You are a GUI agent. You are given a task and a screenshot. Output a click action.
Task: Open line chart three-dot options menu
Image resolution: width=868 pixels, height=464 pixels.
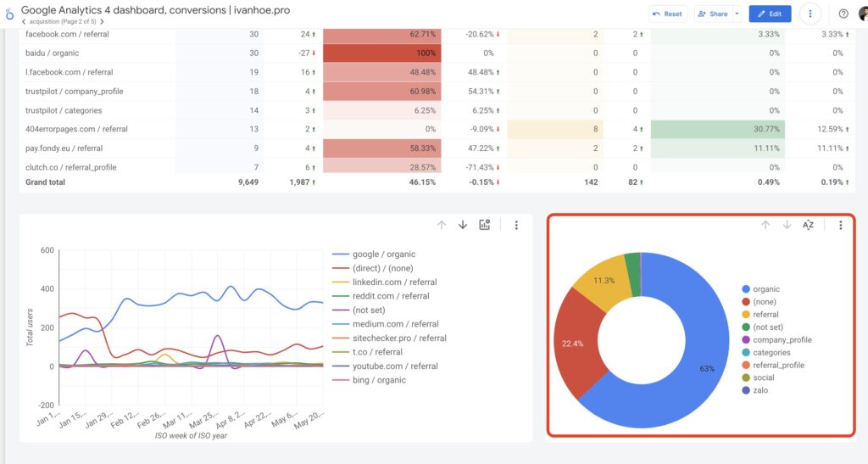point(516,225)
